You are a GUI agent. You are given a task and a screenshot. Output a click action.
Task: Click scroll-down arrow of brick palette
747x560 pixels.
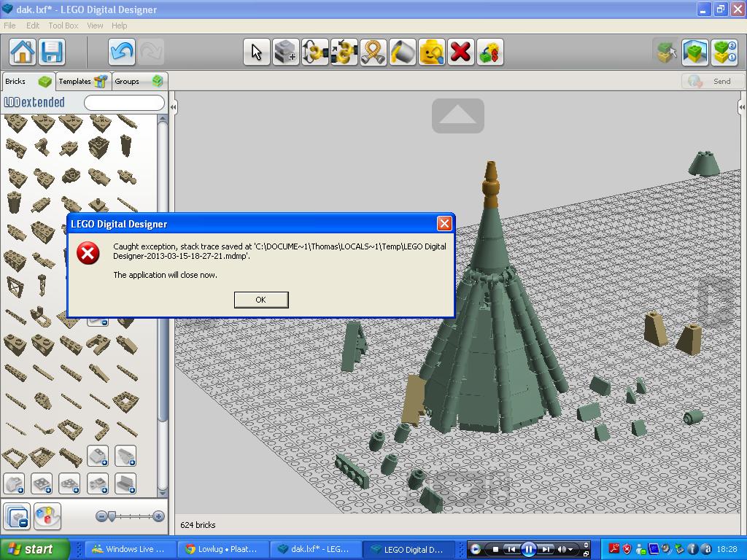point(163,493)
